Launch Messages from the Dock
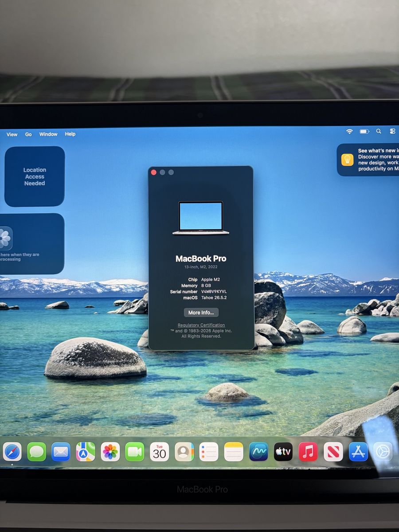This screenshot has height=532, width=399. pos(37,452)
